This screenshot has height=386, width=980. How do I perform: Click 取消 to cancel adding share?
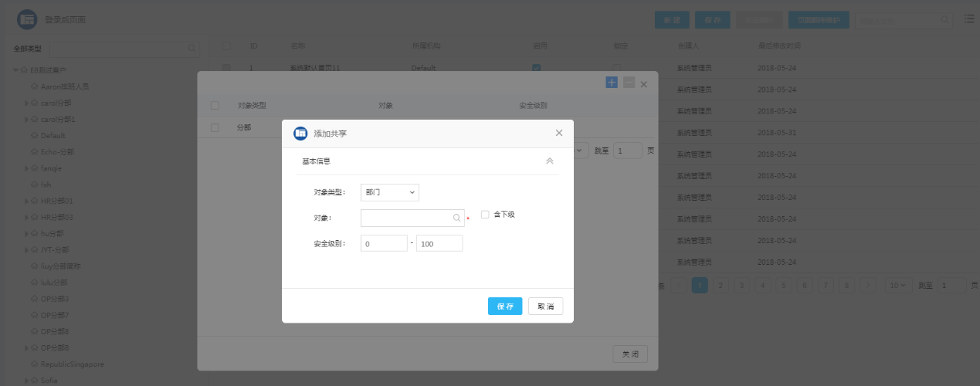pos(545,306)
